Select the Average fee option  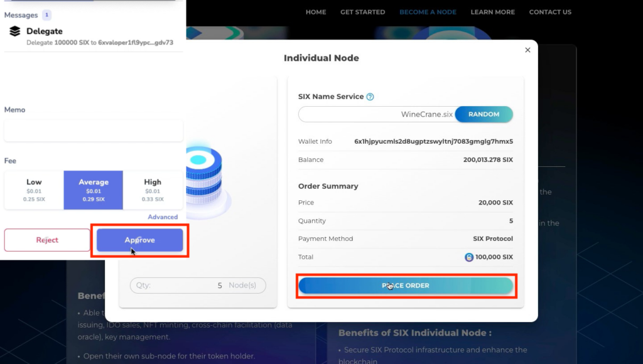pos(93,190)
